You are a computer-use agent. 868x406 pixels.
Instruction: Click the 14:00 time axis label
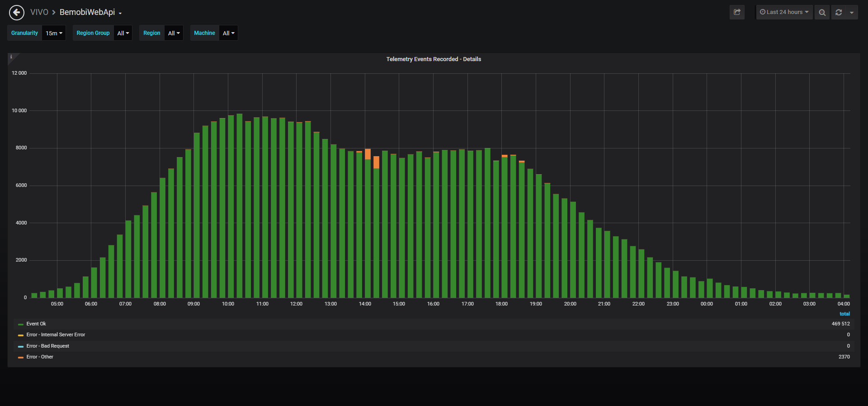365,304
